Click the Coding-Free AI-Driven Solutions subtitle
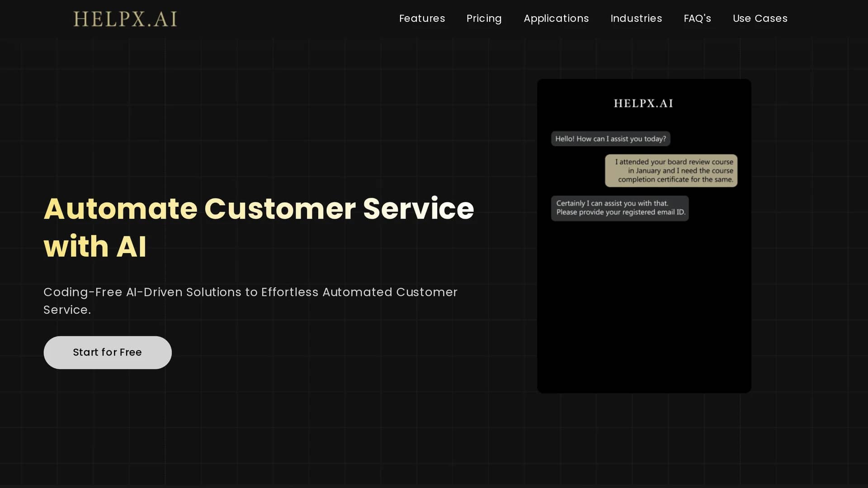This screenshot has height=488, width=868. [250, 301]
